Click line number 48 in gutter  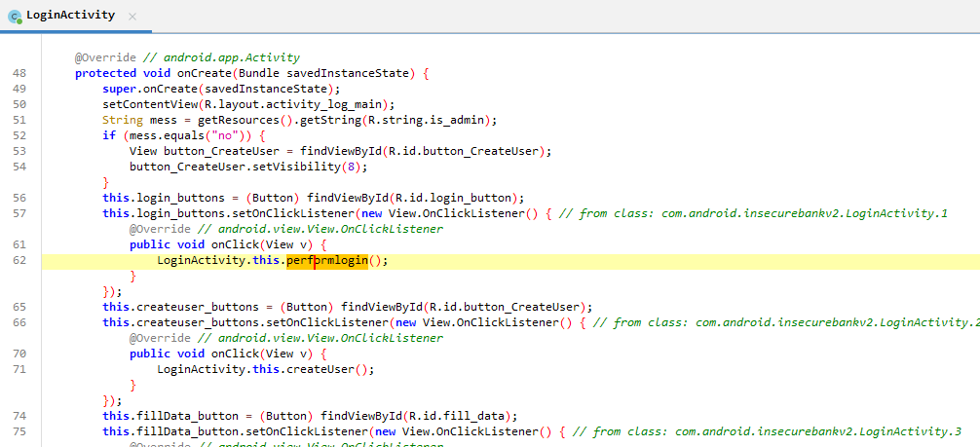pyautogui.click(x=19, y=74)
